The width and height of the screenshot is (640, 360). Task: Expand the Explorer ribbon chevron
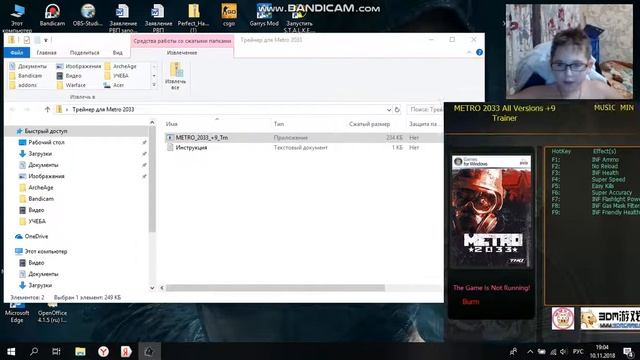pos(469,52)
